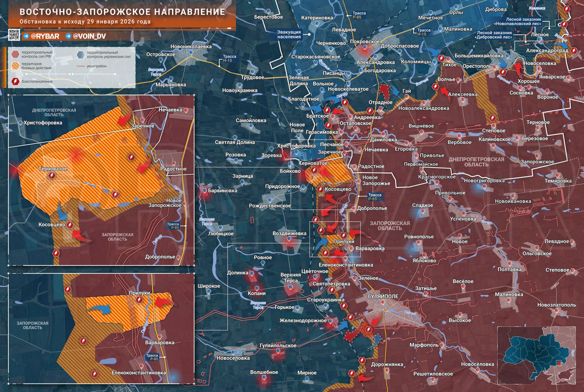Open the @RYBAR channel link

[45, 36]
